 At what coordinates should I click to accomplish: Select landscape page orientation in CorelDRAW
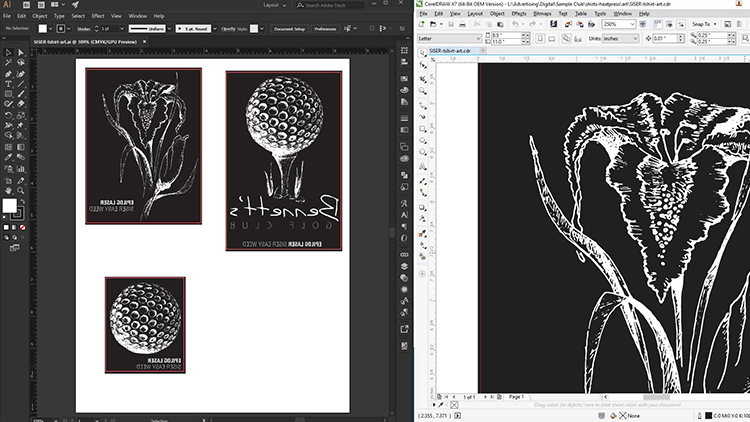[551, 38]
